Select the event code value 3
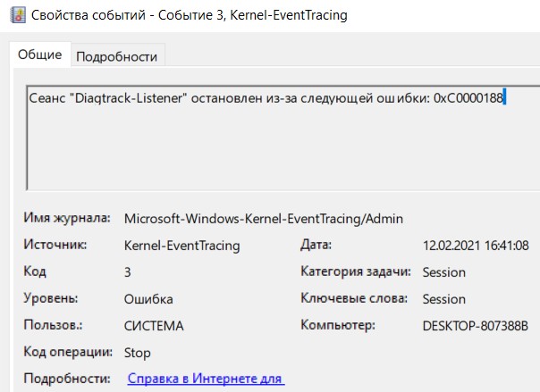540x392 pixels. pyautogui.click(x=128, y=271)
